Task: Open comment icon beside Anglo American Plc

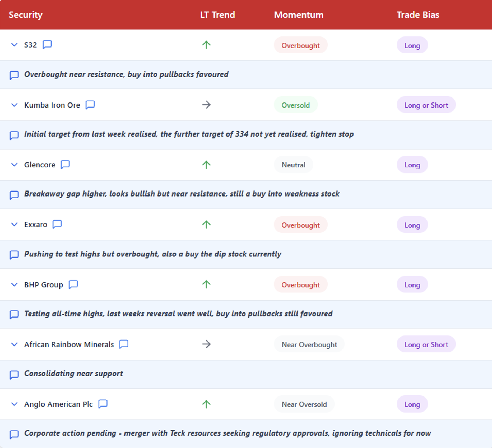Action: pyautogui.click(x=103, y=404)
